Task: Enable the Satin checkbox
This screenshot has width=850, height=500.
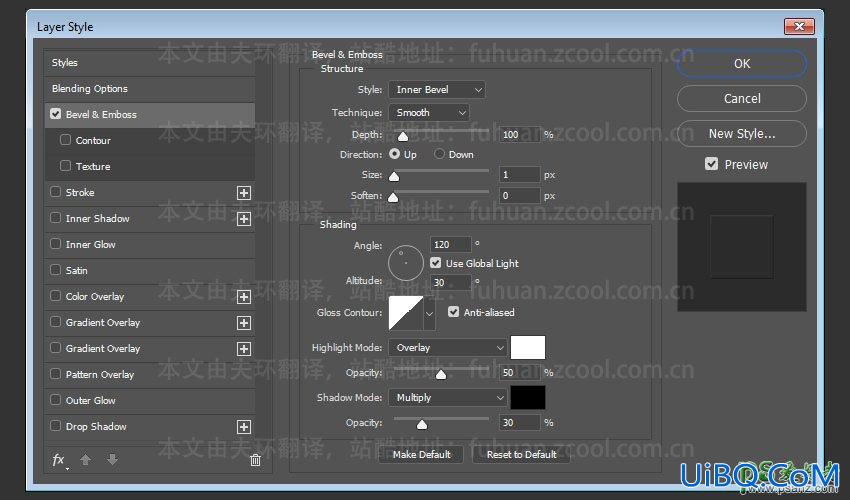Action: tap(55, 270)
